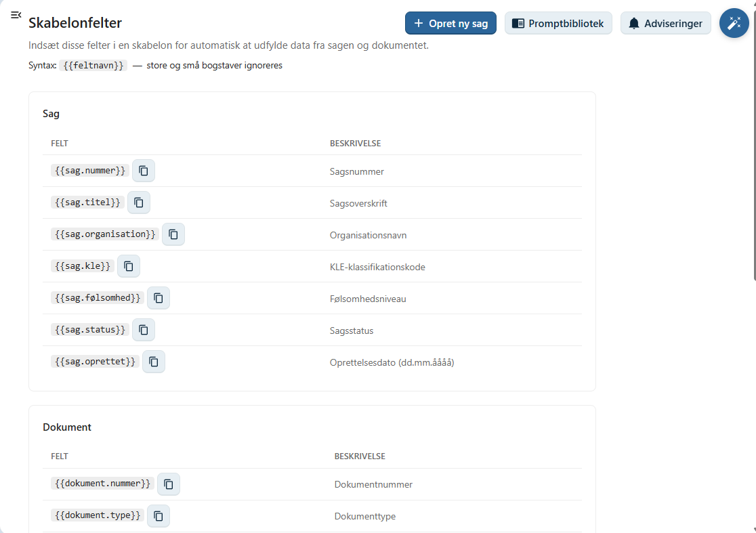Screen dimensions: 756x533
Task: Select the {{sag.kle}} code text
Action: click(x=83, y=266)
